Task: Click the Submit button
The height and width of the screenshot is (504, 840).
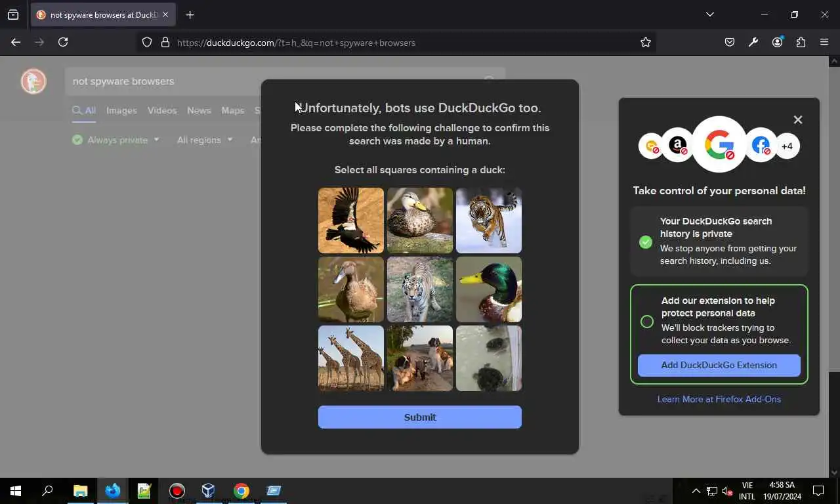Action: pos(420,417)
